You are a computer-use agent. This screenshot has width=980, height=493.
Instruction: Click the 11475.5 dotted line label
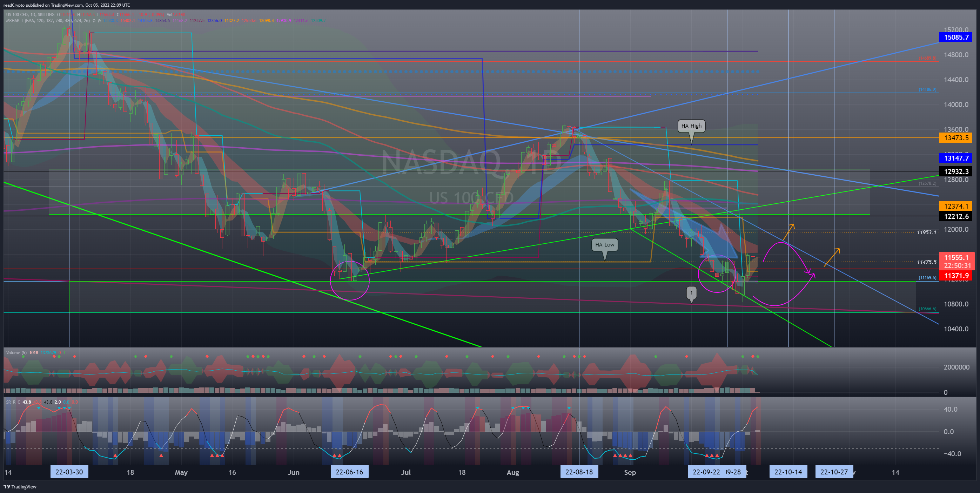pyautogui.click(x=926, y=262)
